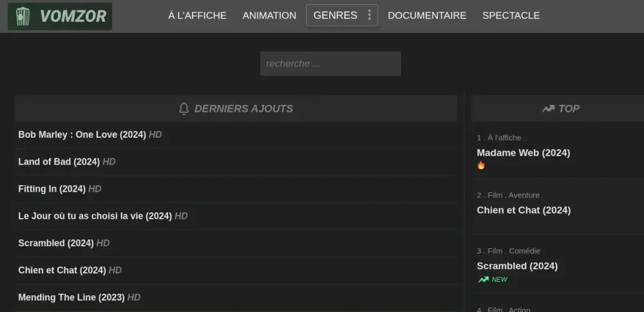Open Land of Bad (2024) in the list
Image resolution: width=644 pixels, height=312 pixels.
[x=59, y=161]
